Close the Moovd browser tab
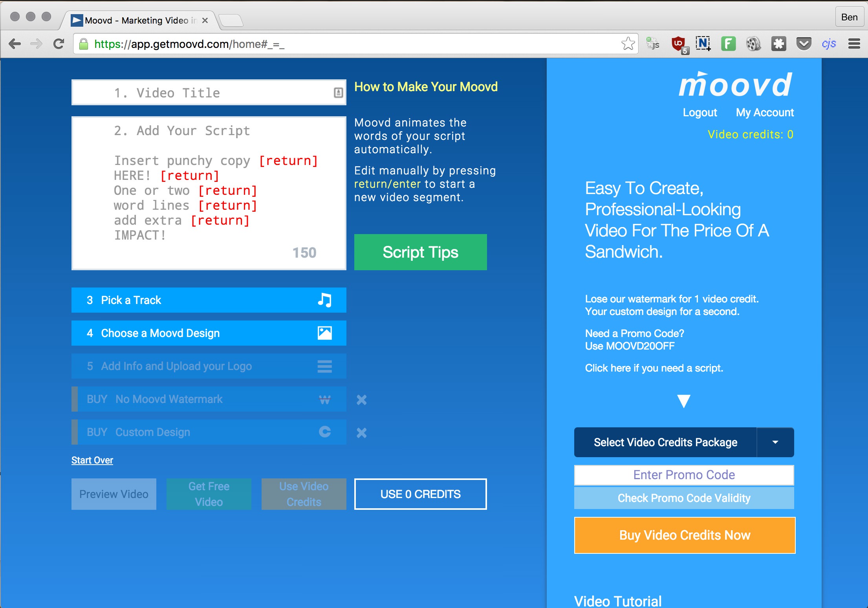The height and width of the screenshot is (608, 868). (205, 20)
